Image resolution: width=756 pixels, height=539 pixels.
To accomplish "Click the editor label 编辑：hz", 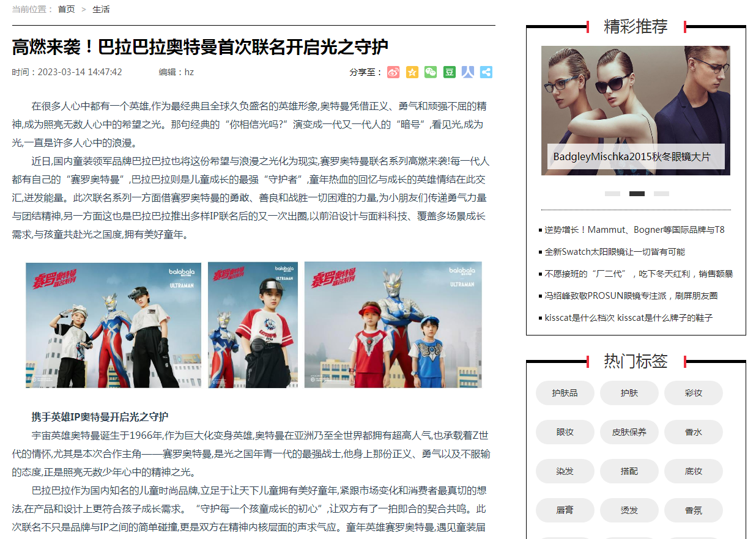I will tap(176, 72).
